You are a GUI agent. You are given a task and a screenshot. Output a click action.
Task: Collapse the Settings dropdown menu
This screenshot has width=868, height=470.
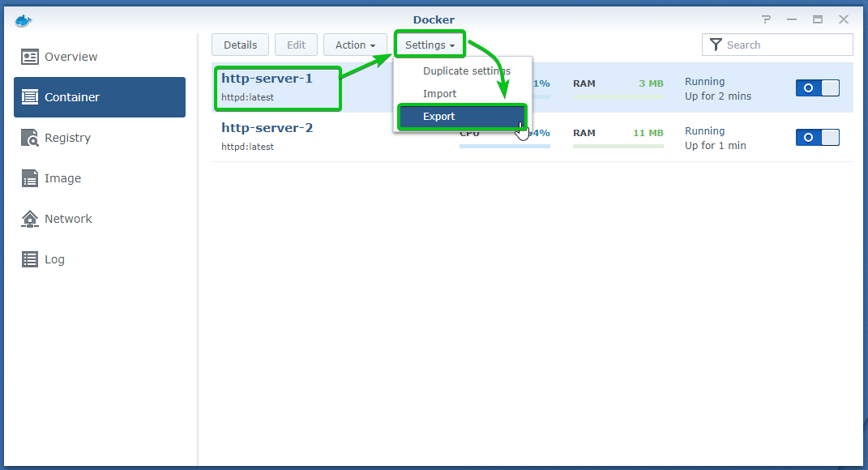(x=430, y=45)
